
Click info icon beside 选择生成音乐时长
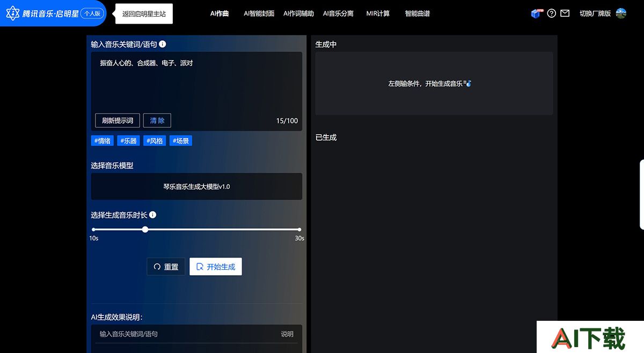(152, 215)
